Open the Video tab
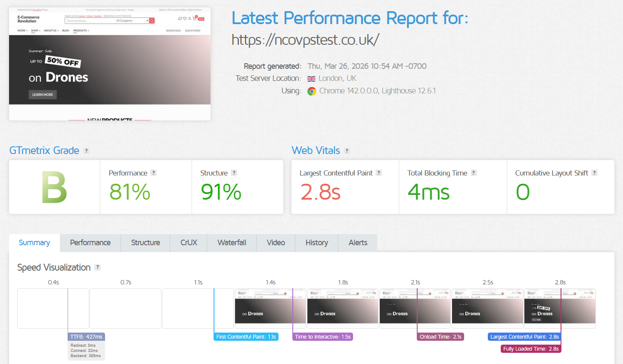 [x=276, y=243]
